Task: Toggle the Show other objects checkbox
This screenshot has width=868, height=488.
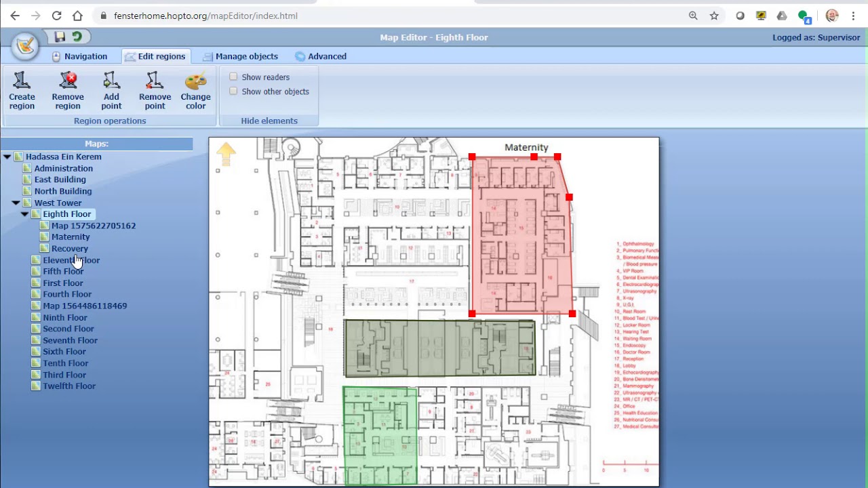Action: tap(233, 91)
